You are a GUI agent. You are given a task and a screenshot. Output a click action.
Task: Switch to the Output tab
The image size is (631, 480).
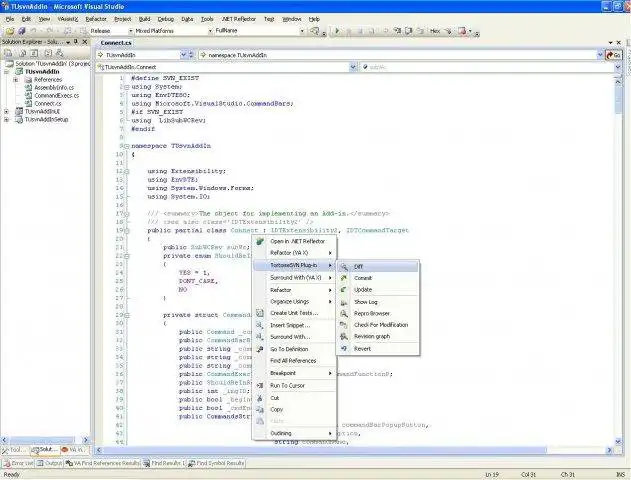click(49, 464)
